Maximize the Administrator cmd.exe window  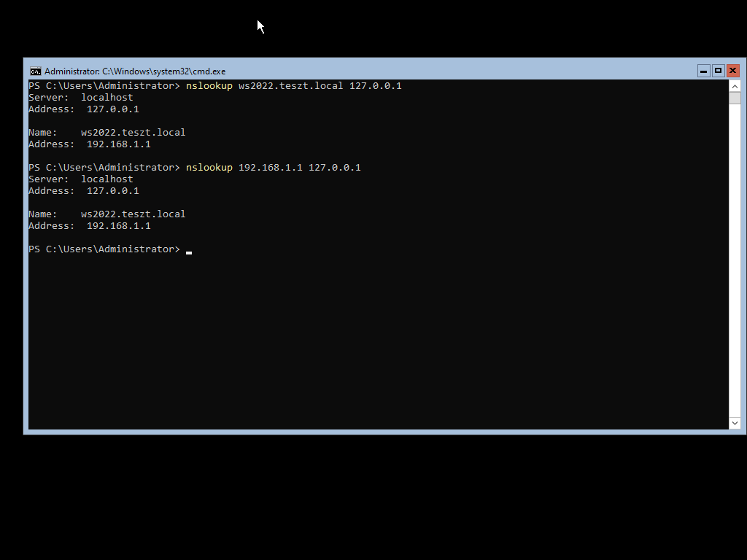point(718,71)
